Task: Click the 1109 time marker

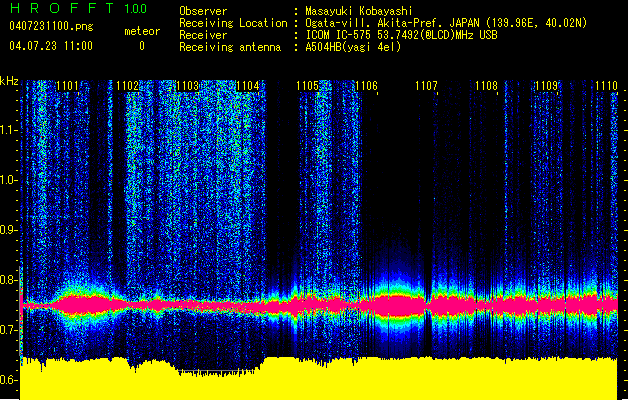Action: tap(546, 86)
